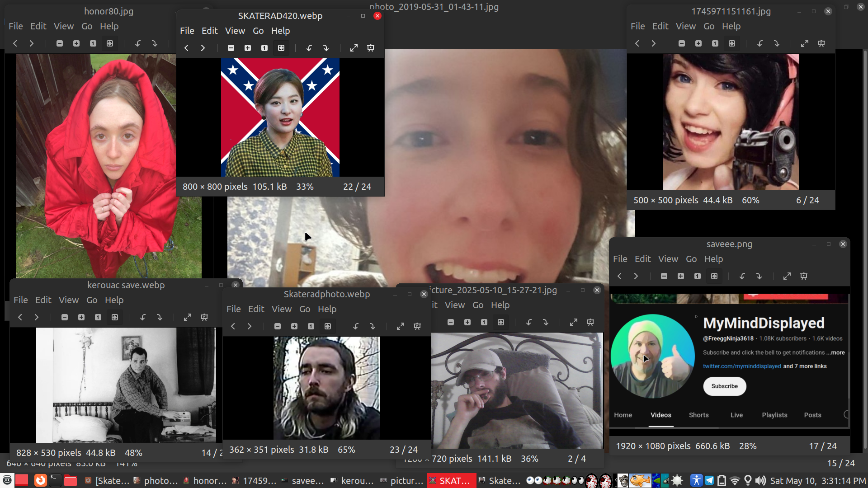868x488 pixels.
Task: Toggle best fit in picture_2025-05-10 window
Action: click(501, 322)
